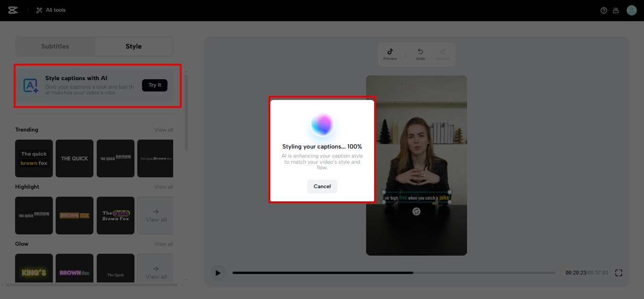The height and width of the screenshot is (299, 644).
Task: Click the Undo icon
Action: tap(420, 52)
